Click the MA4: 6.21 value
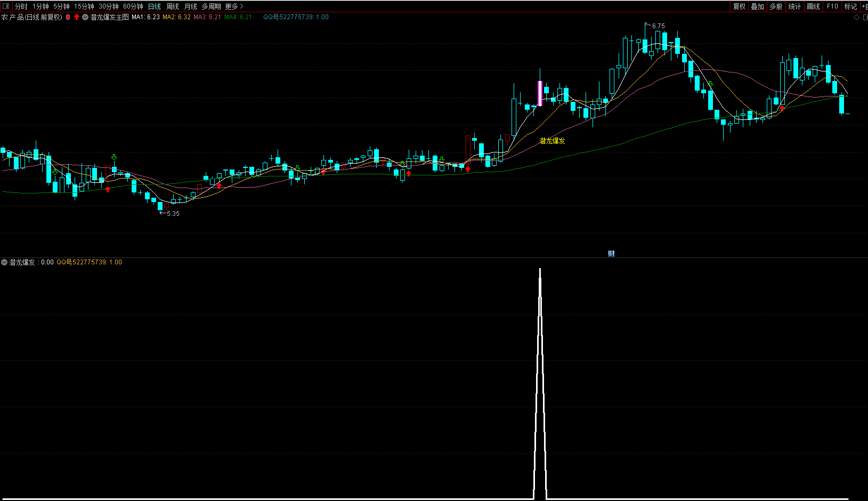Image resolution: width=868 pixels, height=501 pixels. point(238,17)
